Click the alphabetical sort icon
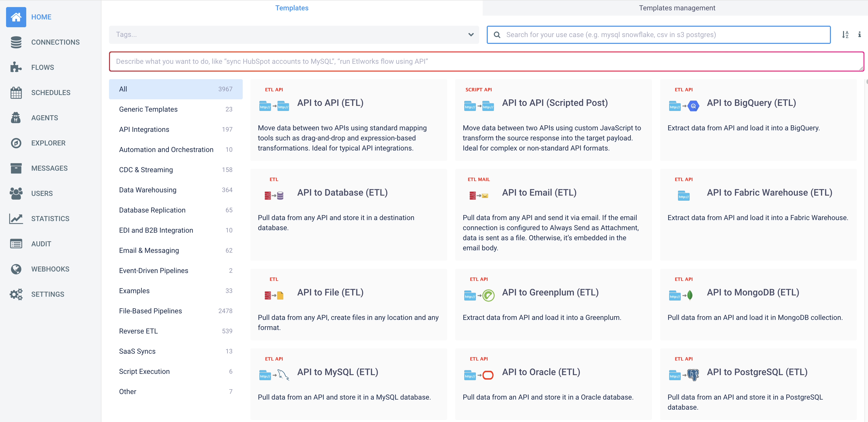This screenshot has width=868, height=422. click(845, 35)
